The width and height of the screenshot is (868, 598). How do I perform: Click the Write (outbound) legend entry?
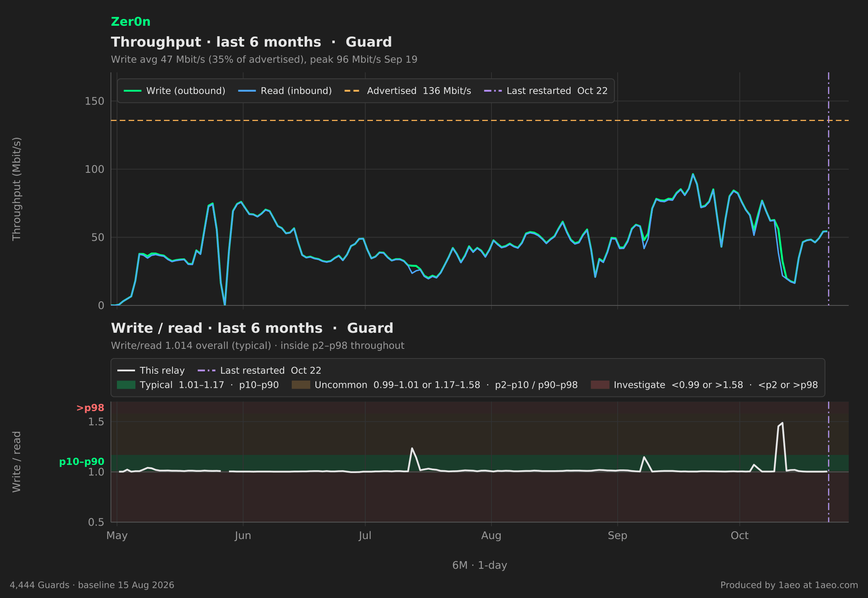(x=174, y=91)
